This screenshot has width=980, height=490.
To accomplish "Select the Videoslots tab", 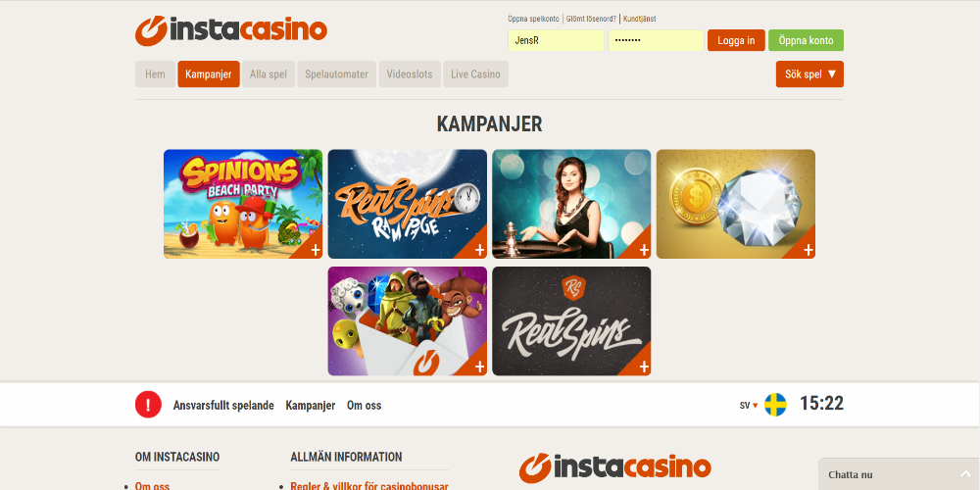I will pos(410,74).
